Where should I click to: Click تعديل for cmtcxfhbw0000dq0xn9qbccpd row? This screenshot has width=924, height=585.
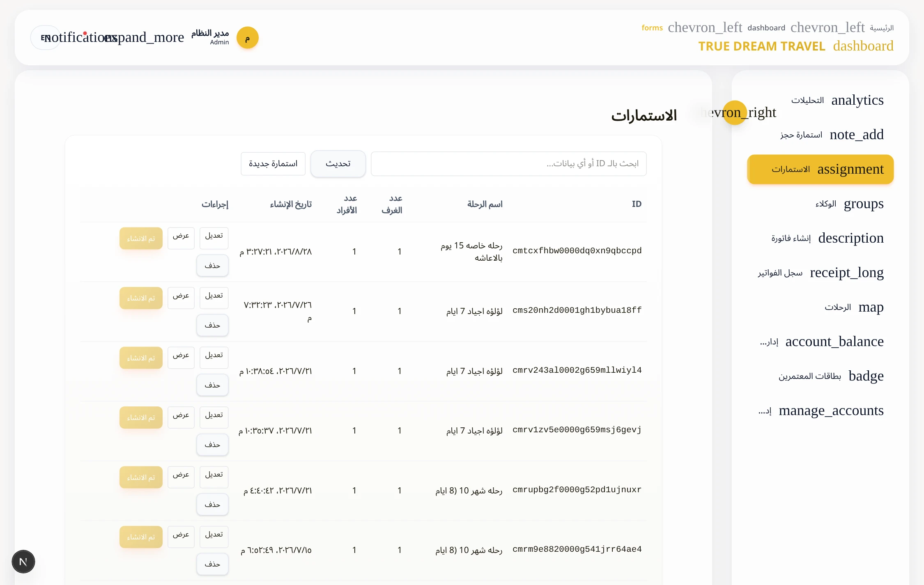coord(214,238)
